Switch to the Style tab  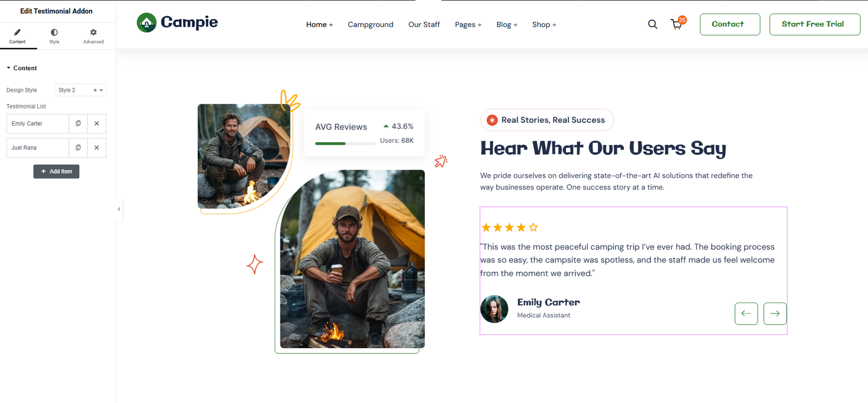(54, 36)
